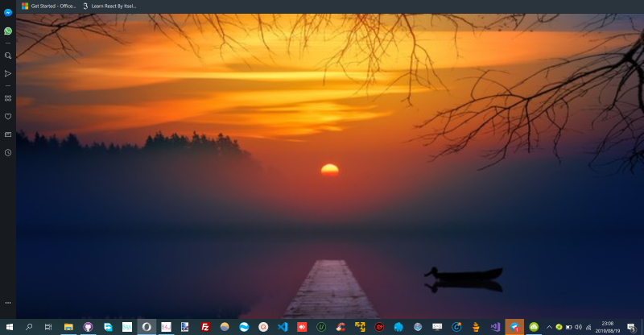
Task: Show hidden system tray icons
Action: click(x=549, y=327)
